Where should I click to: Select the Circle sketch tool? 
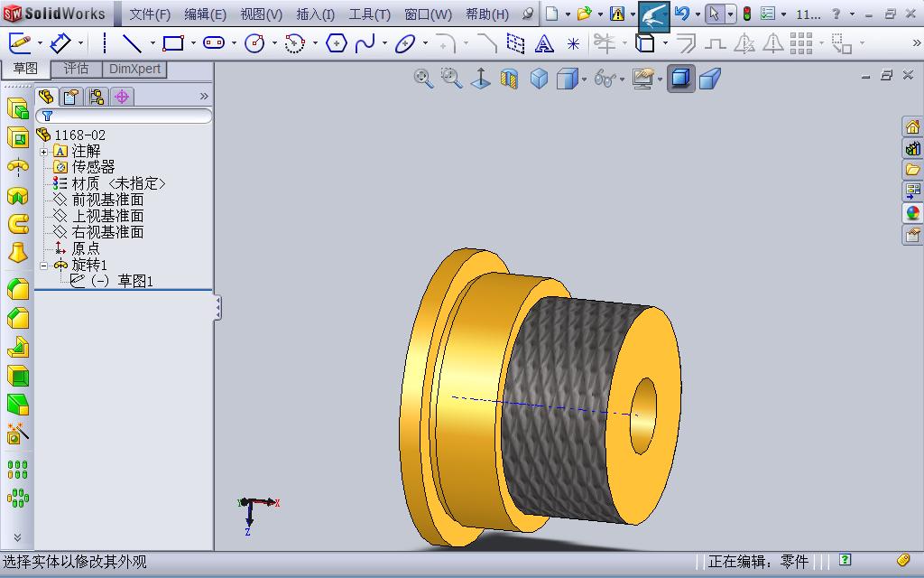(254, 43)
